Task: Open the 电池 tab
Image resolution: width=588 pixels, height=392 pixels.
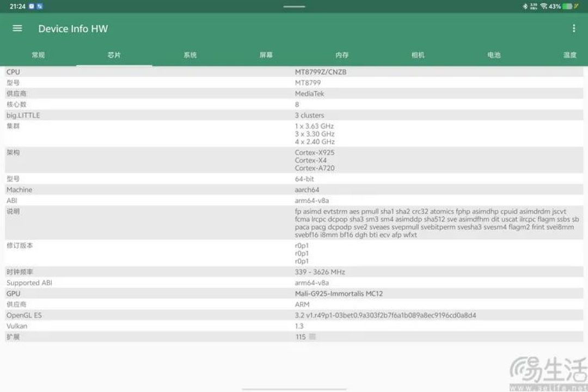Action: click(x=494, y=55)
